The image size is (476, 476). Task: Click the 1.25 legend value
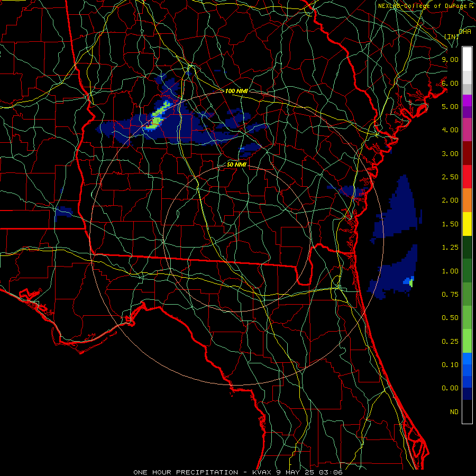click(x=450, y=248)
